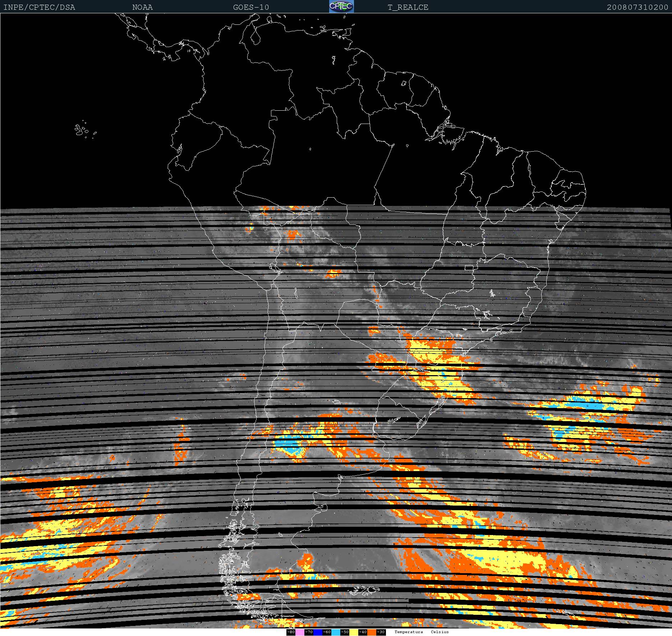This screenshot has height=636, width=672.
Task: Click the Brazilian Federal District square outline
Action: click(x=469, y=268)
